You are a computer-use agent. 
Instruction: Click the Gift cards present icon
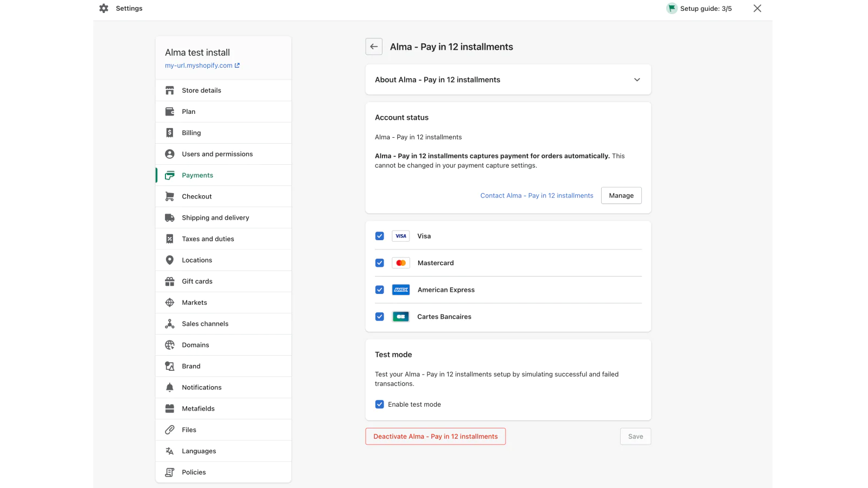click(170, 281)
